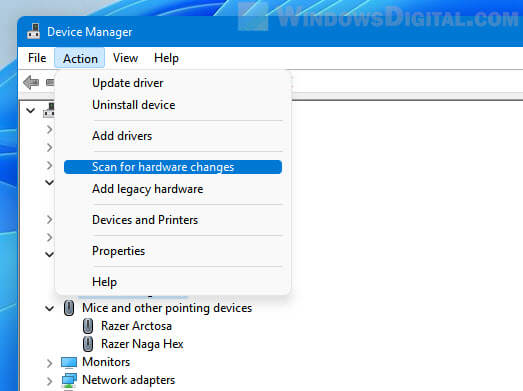Click Add drivers in the menu
The width and height of the screenshot is (523, 391).
point(173,136)
